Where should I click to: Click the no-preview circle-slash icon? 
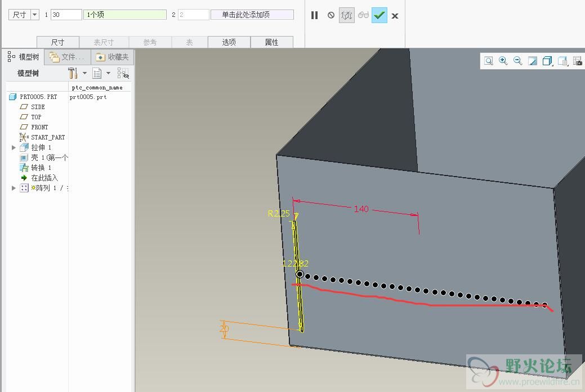[x=331, y=15]
